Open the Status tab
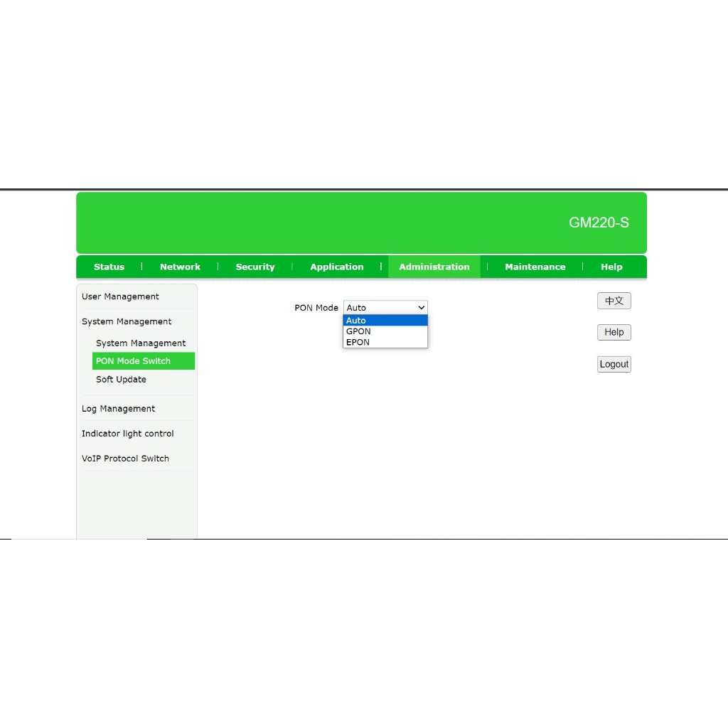 pos(109,267)
